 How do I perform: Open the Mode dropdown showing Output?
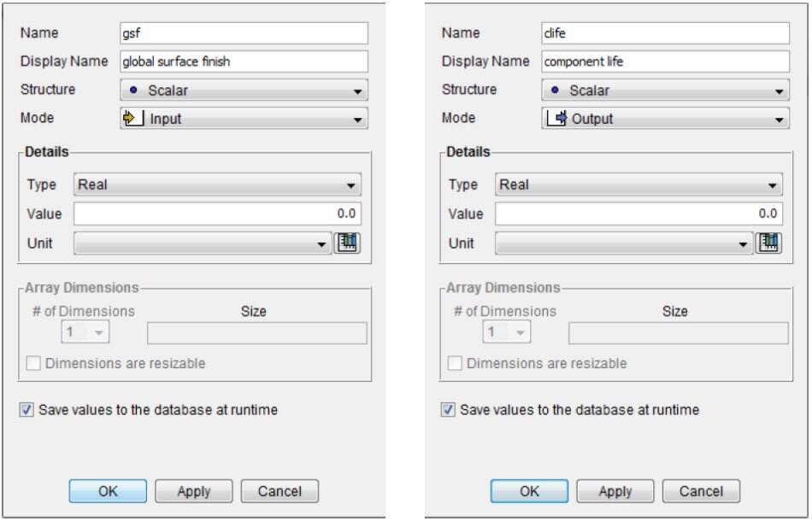(664, 120)
